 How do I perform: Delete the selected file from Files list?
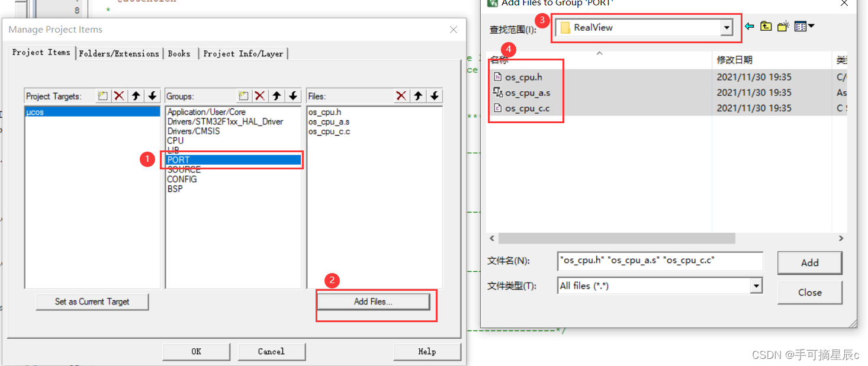point(401,96)
